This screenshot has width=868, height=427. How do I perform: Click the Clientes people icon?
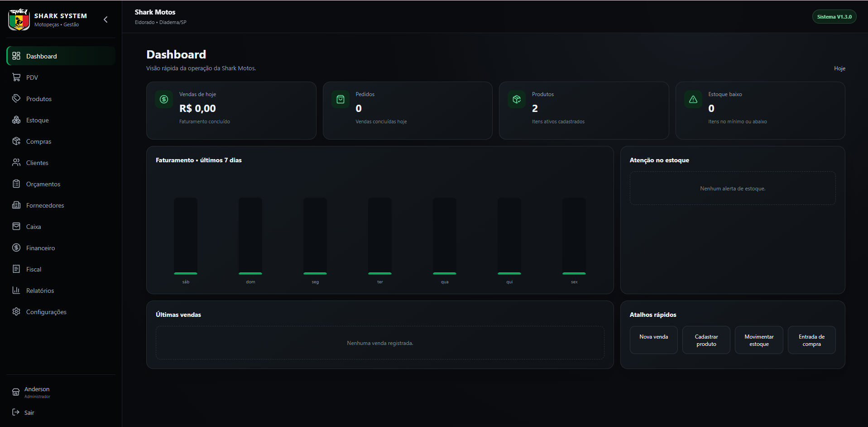coord(16,162)
